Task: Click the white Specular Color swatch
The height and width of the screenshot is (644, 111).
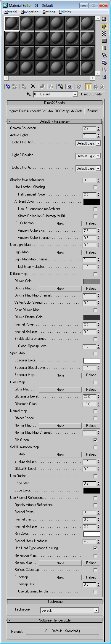Action: tap(92, 361)
